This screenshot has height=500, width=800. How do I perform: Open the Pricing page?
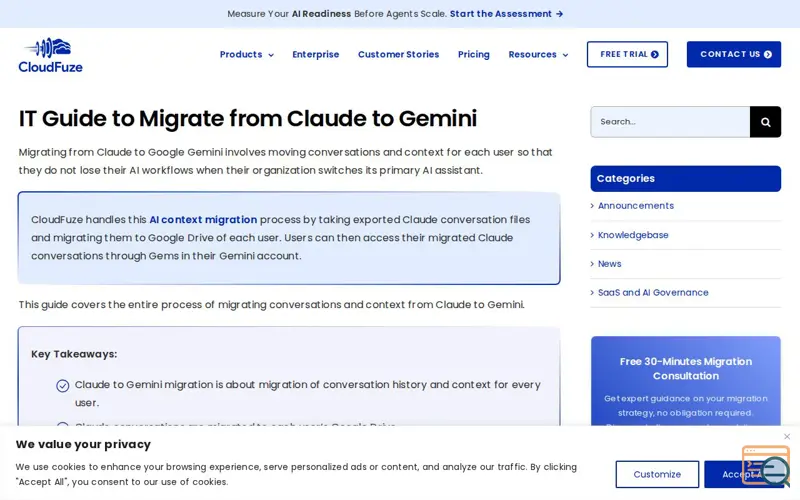tap(473, 55)
